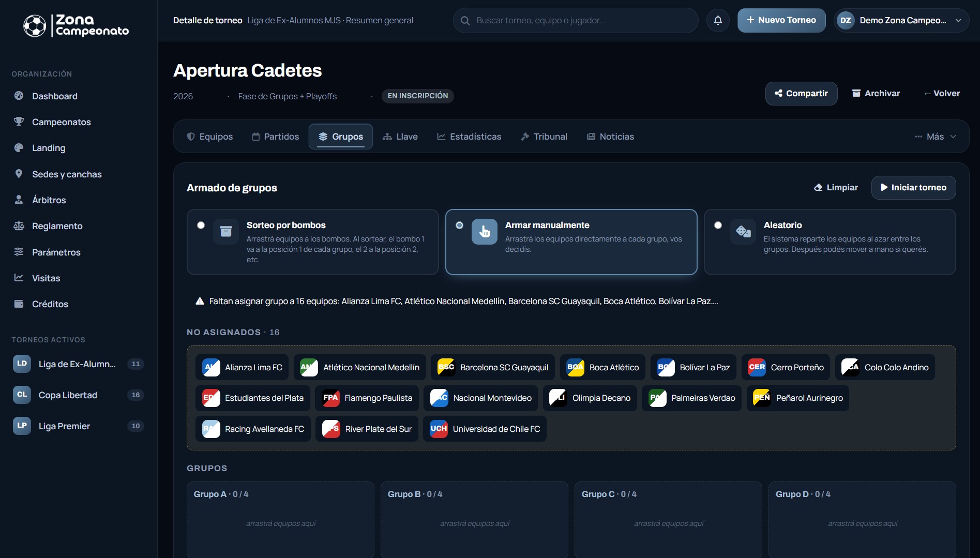The height and width of the screenshot is (558, 980).
Task: Click the Dashboard sidebar icon
Action: coord(19,96)
